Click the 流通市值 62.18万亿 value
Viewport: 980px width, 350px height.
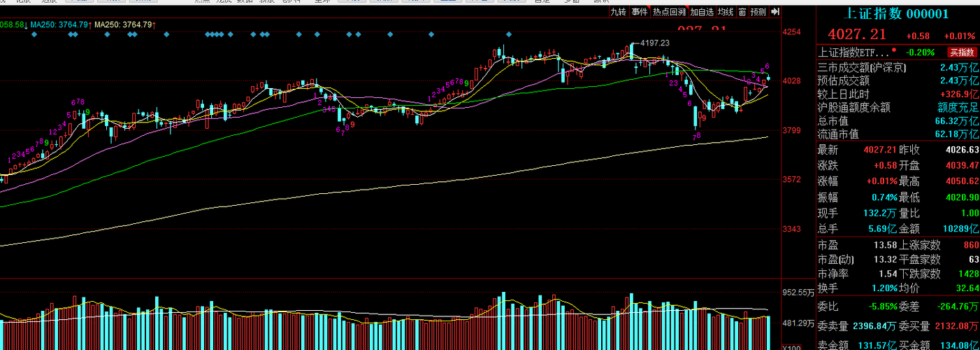coord(957,134)
